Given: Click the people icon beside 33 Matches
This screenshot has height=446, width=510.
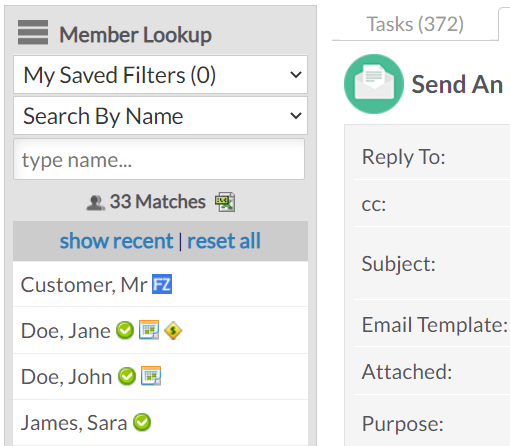Looking at the screenshot, I should [96, 203].
